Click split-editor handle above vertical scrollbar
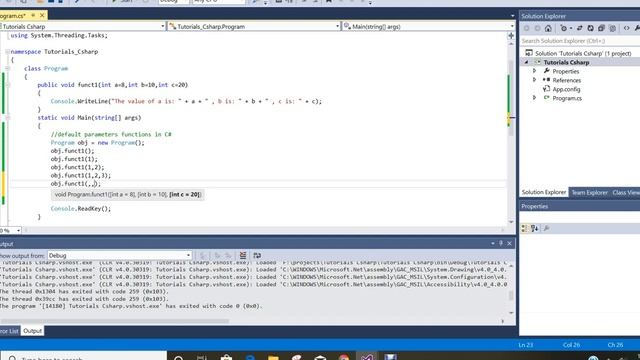This screenshot has height=360, width=640. click(511, 36)
